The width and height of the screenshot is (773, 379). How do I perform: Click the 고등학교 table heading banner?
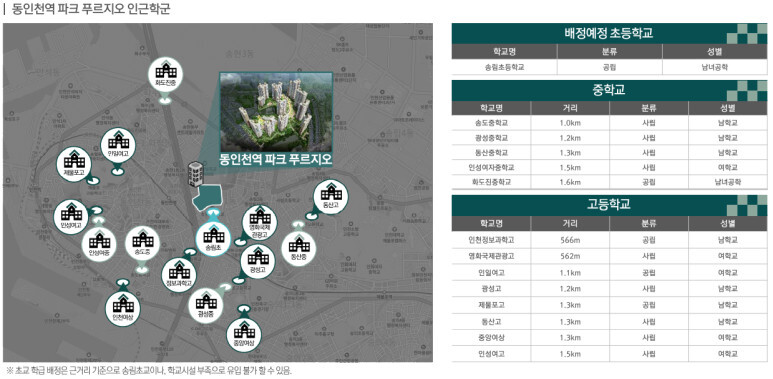coord(609,205)
